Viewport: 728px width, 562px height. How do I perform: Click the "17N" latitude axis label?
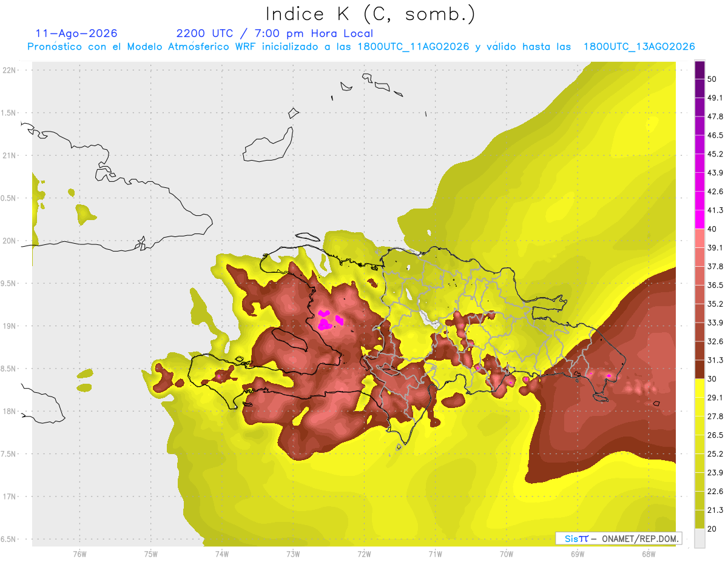(10, 497)
